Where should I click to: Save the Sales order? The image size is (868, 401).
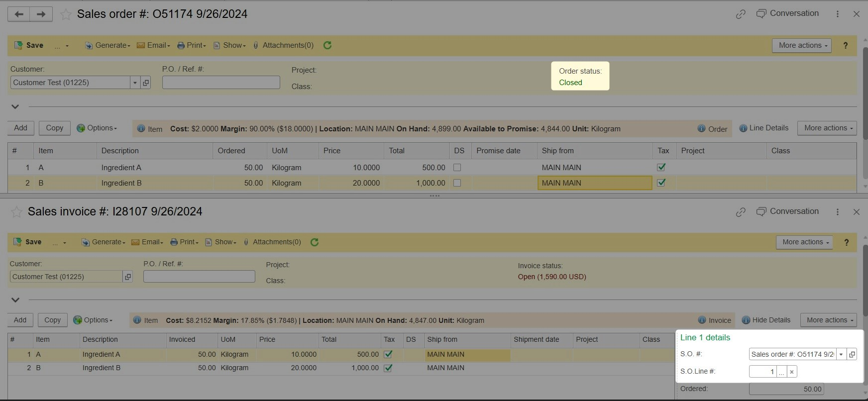(x=29, y=45)
